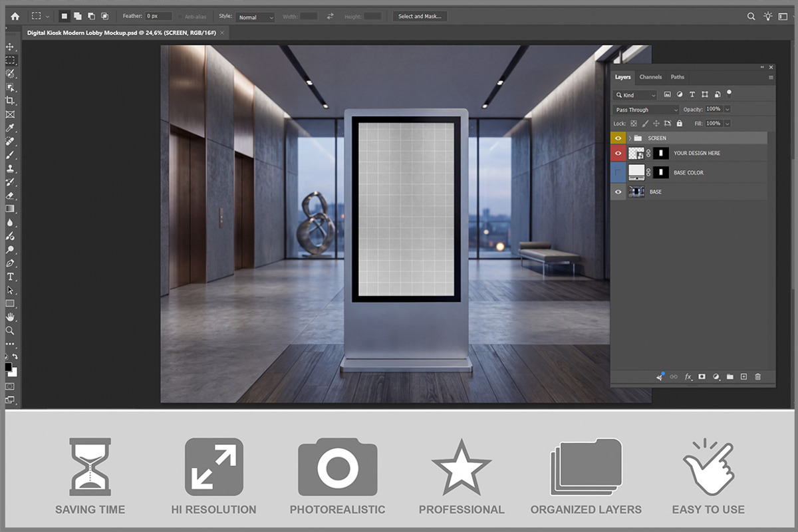
Task: Switch to the Channels tab
Action: click(x=650, y=77)
